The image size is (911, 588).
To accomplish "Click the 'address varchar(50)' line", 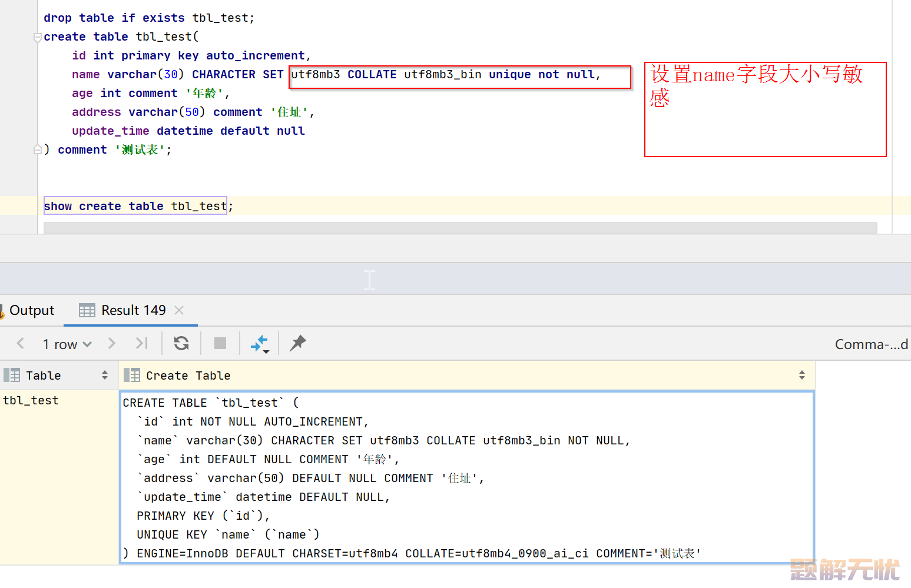I will point(193,112).
